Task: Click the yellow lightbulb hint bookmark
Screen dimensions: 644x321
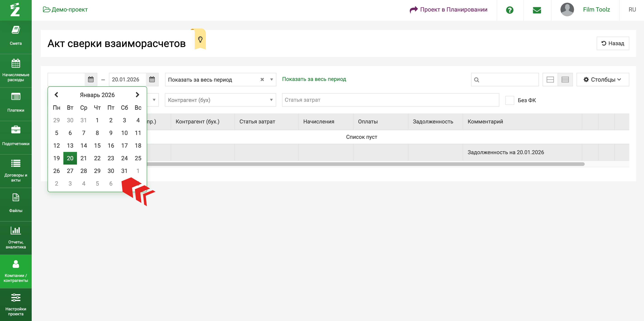Action: click(200, 39)
